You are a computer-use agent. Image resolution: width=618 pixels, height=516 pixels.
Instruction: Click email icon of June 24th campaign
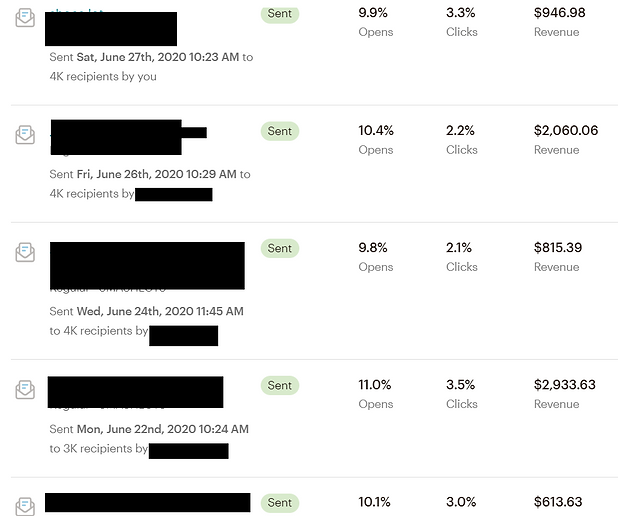pos(25,252)
